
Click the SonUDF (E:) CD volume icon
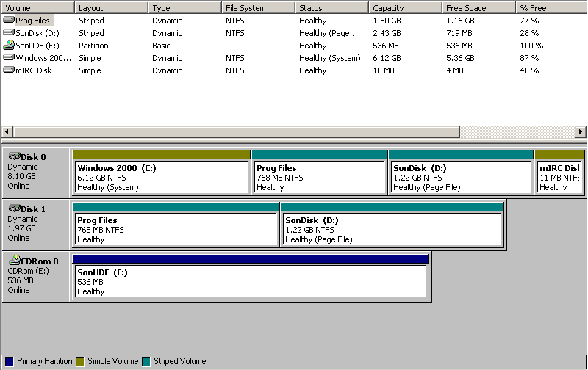pos(9,46)
